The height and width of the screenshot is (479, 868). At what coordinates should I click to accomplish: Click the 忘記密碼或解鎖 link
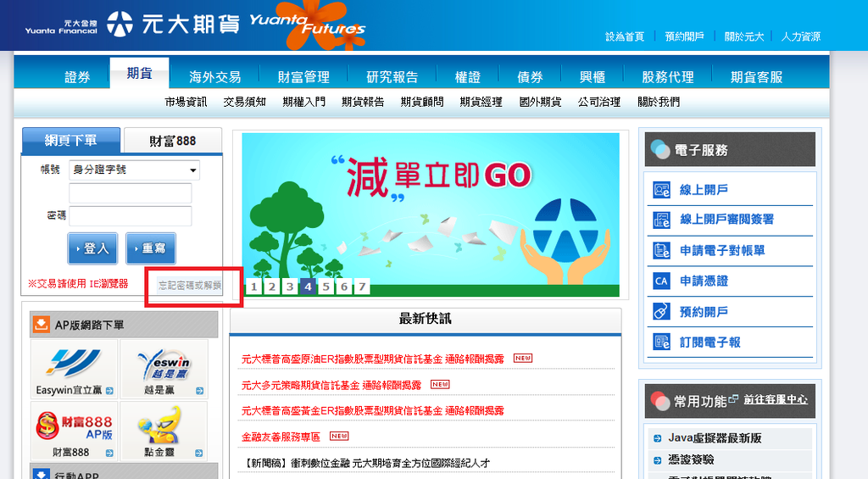click(x=189, y=285)
